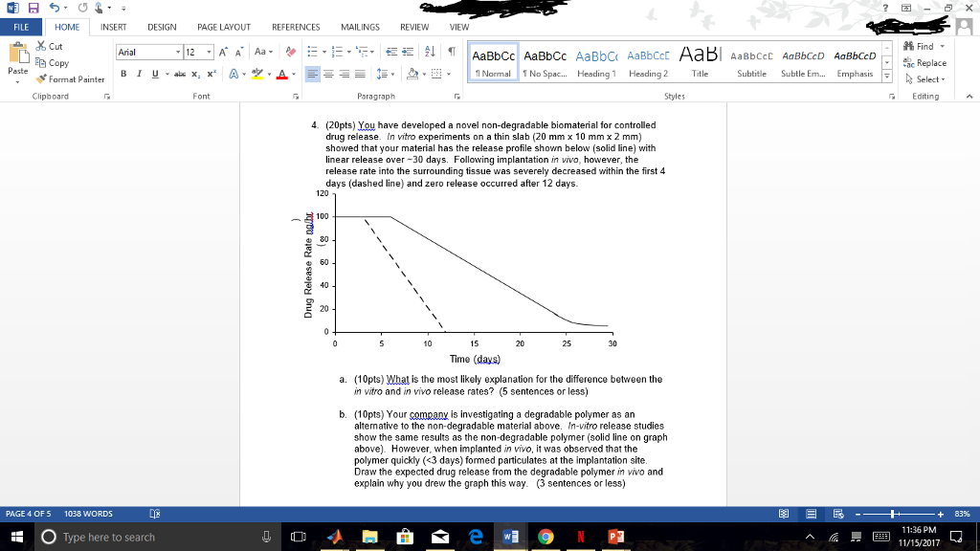Open the font name dropdown showing Arial
This screenshot has height=551, width=980.
click(148, 52)
